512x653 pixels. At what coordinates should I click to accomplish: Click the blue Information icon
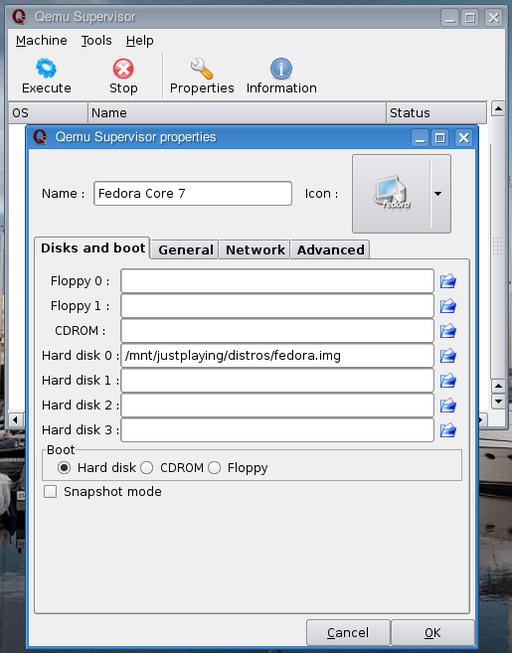(281, 68)
